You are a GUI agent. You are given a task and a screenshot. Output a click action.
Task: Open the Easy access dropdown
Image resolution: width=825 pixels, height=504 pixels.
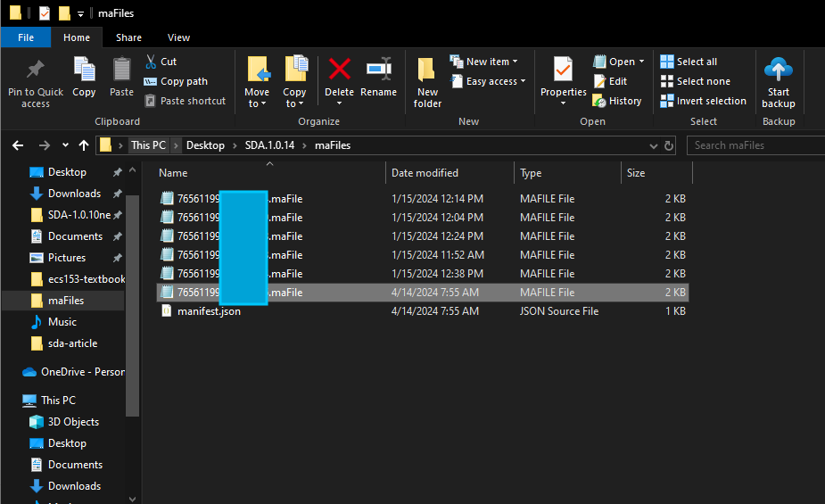click(488, 81)
